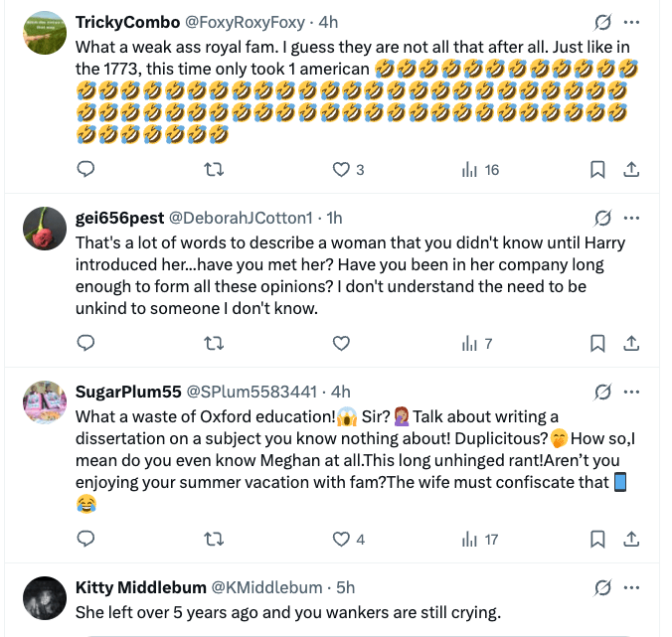Open more options menu on gei656pest's tweet

pos(631,218)
